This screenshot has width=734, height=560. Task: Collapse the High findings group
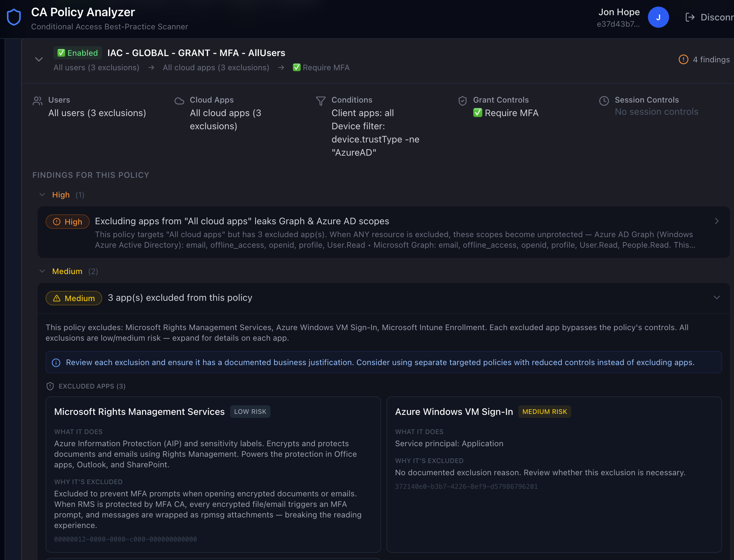[x=42, y=195]
